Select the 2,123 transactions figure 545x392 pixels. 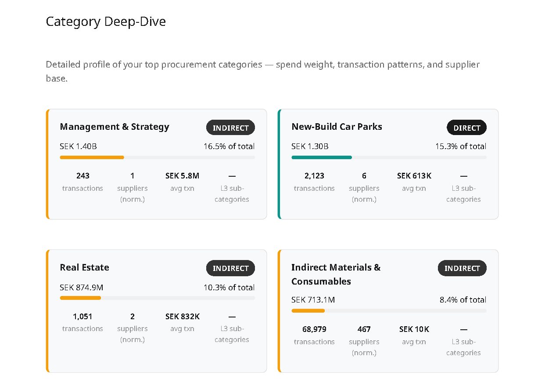pyautogui.click(x=314, y=176)
